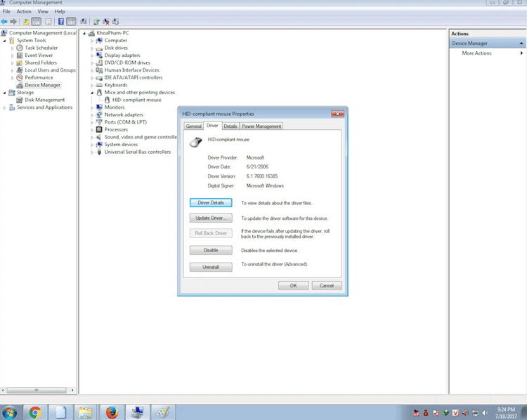Click the HID-compliant mouse icon in the dialog
Screen dimensions: 527x420
point(195,142)
